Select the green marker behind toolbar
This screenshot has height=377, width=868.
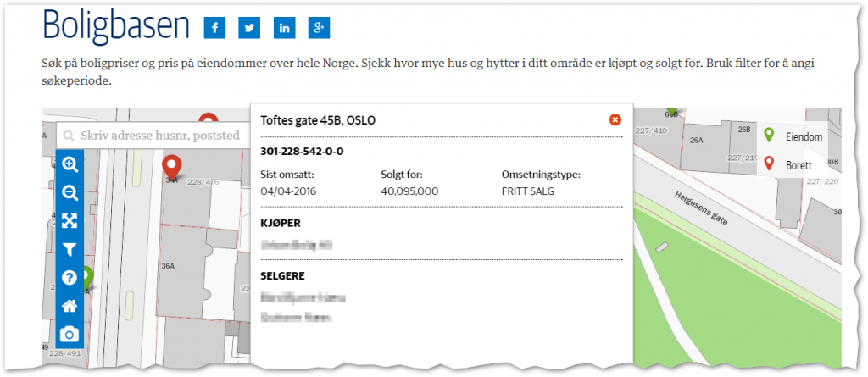coord(87,279)
